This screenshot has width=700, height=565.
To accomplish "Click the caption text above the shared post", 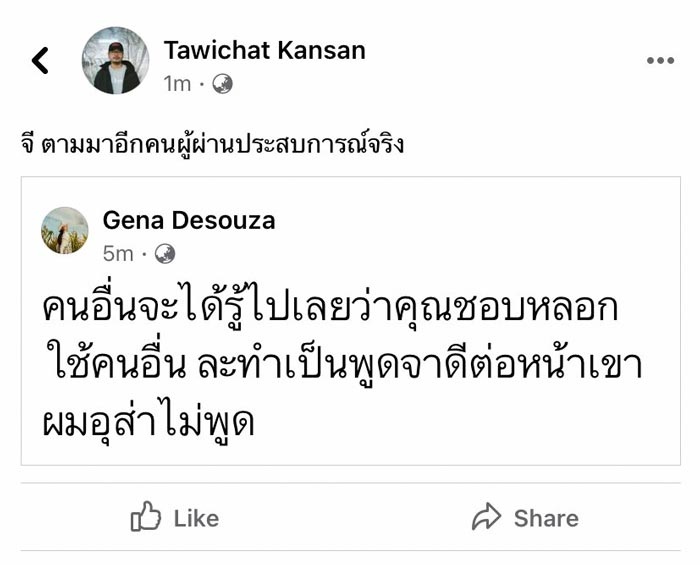I will 210,144.
